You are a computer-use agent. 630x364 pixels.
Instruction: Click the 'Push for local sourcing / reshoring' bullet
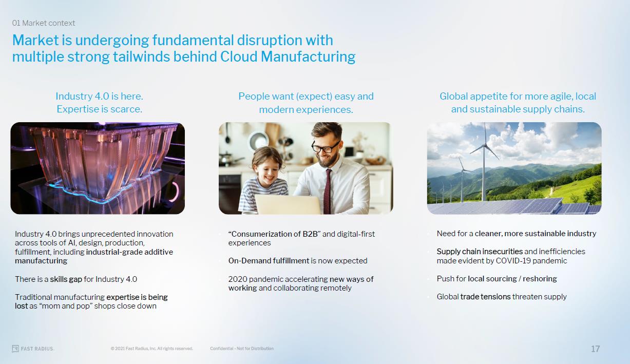[x=497, y=279]
